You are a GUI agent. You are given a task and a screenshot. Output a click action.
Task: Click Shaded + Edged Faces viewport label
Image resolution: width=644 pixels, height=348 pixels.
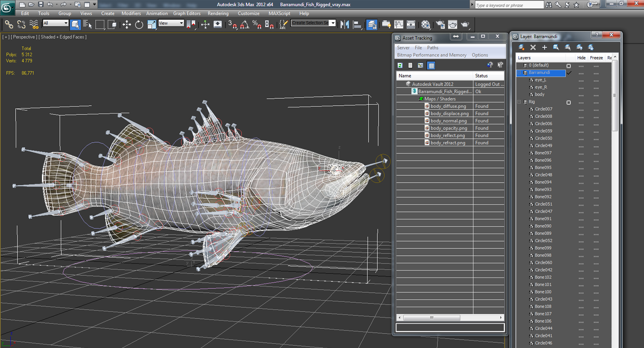pos(63,37)
